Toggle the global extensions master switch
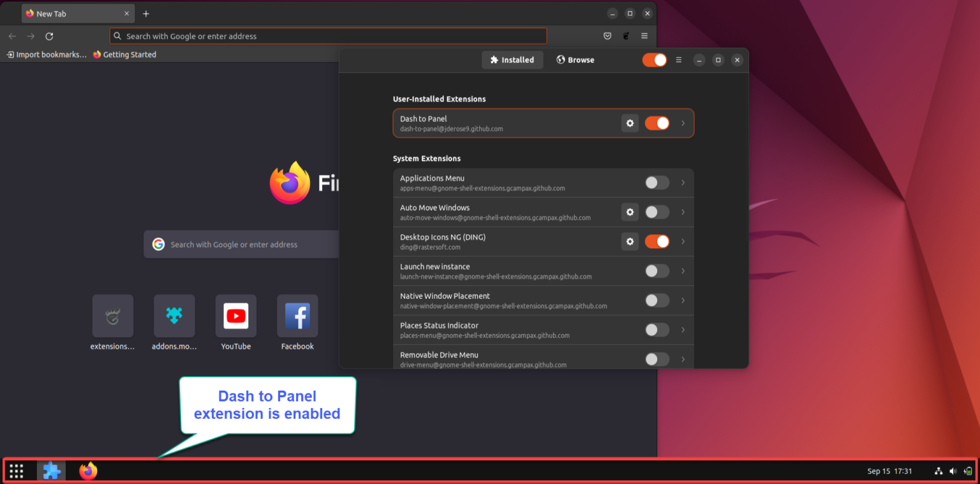Viewport: 980px width, 484px height. 655,59
